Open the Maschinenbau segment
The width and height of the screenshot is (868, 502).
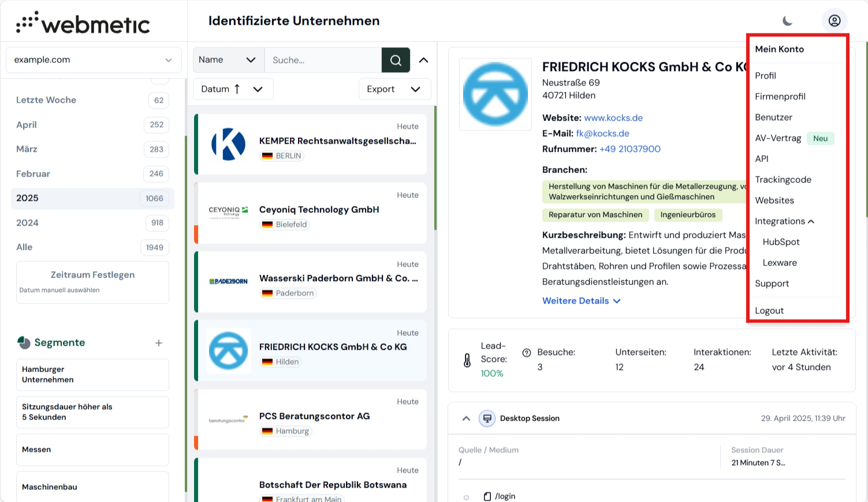coord(92,486)
